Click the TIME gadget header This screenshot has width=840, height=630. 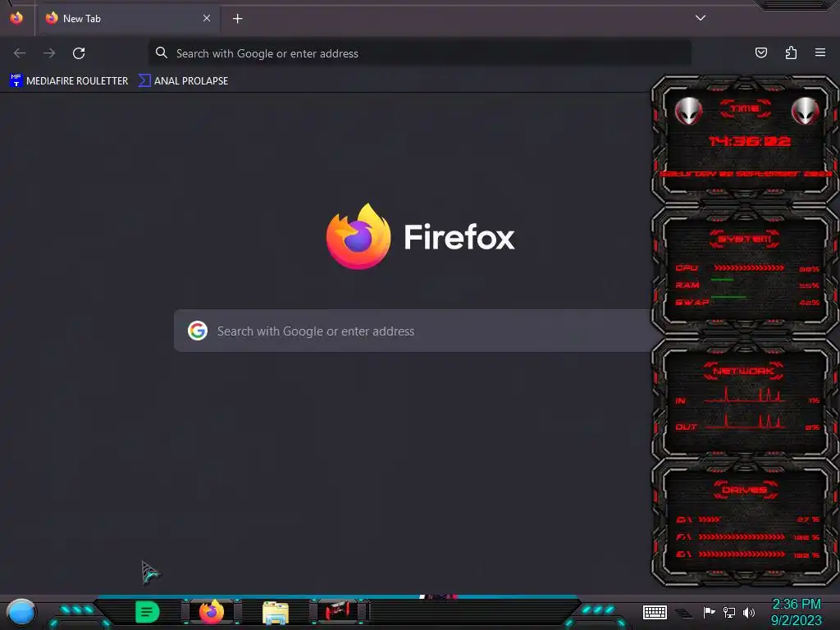pos(745,109)
